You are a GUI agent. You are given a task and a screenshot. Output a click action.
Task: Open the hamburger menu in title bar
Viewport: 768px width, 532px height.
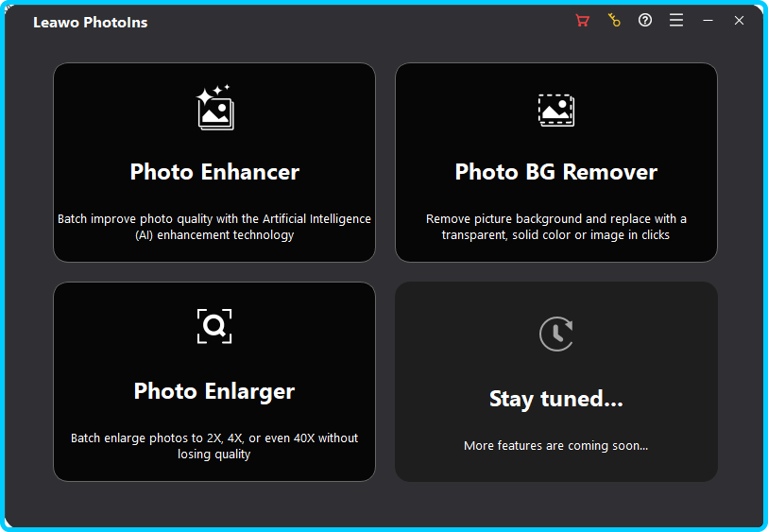point(676,21)
